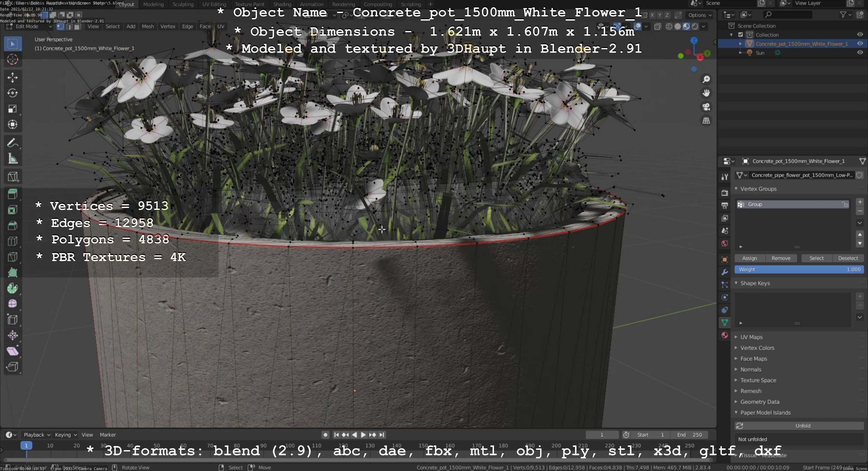The image size is (868, 471).
Task: Open World properties tab
Action: tap(725, 243)
